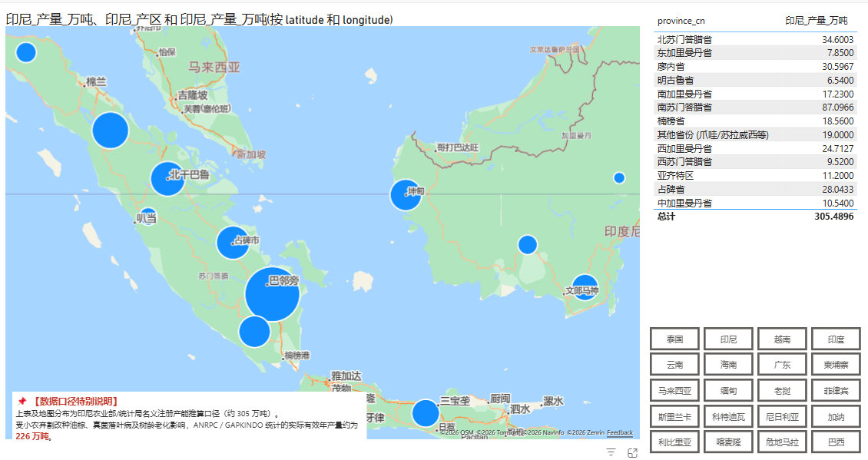Click the small bubble near 巴东 label
Image resolution: width=868 pixels, height=460 pixels.
[x=147, y=217]
